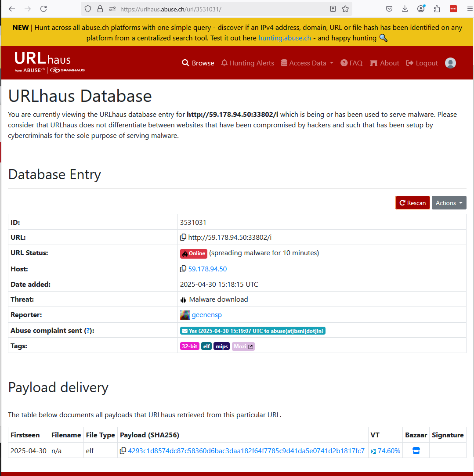Open the Browse menu item

(x=198, y=63)
